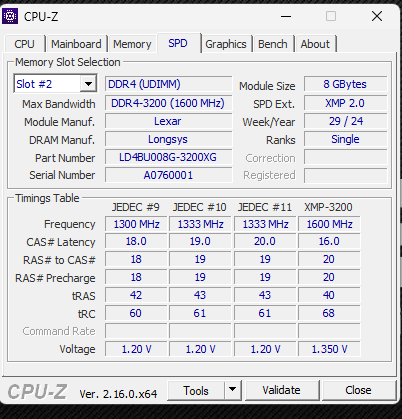Image resolution: width=402 pixels, height=419 pixels.
Task: Click the Slot #2 combo box
Action: click(55, 84)
